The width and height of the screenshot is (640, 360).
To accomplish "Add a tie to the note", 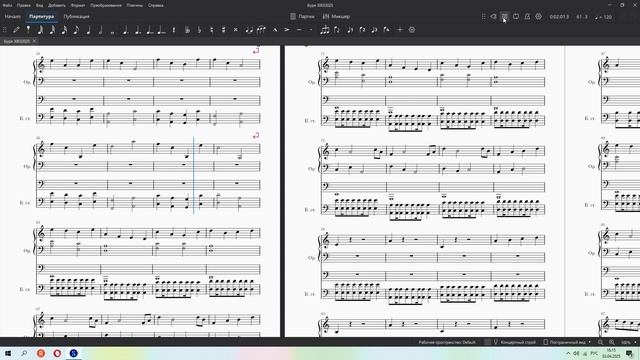I will (249, 29).
